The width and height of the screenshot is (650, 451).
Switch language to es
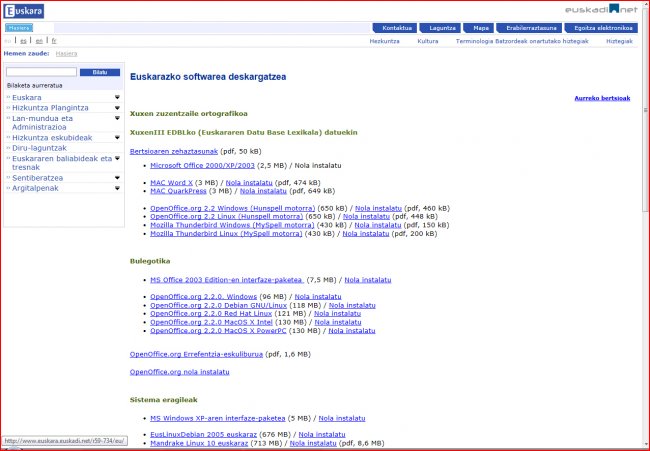tap(23, 41)
